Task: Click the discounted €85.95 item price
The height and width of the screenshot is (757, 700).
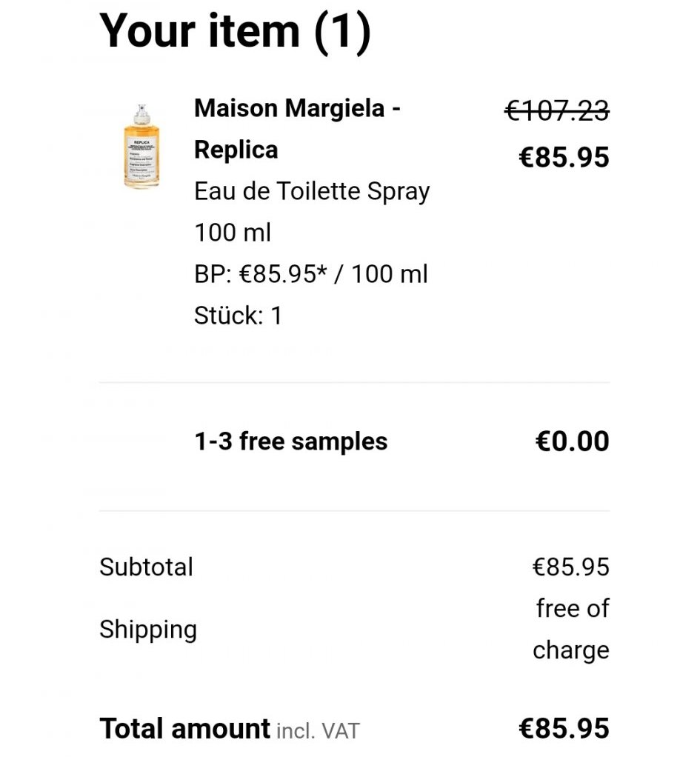Action: pyautogui.click(x=564, y=157)
